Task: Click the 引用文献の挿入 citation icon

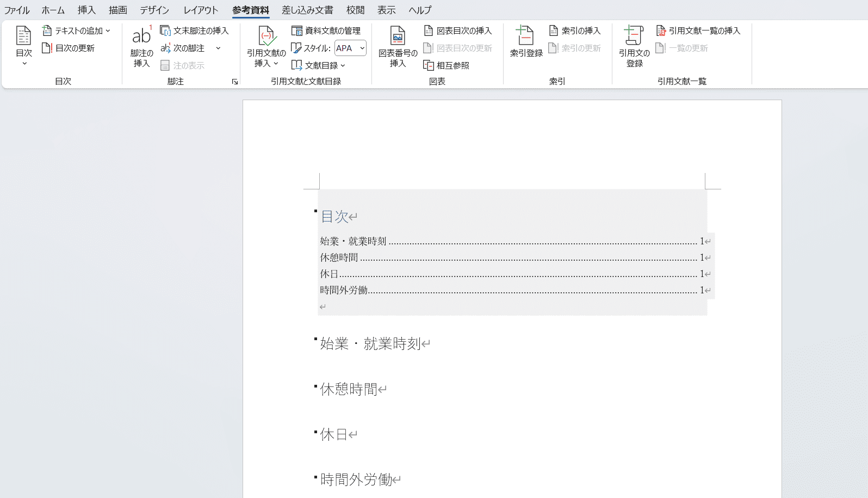Action: tap(266, 37)
